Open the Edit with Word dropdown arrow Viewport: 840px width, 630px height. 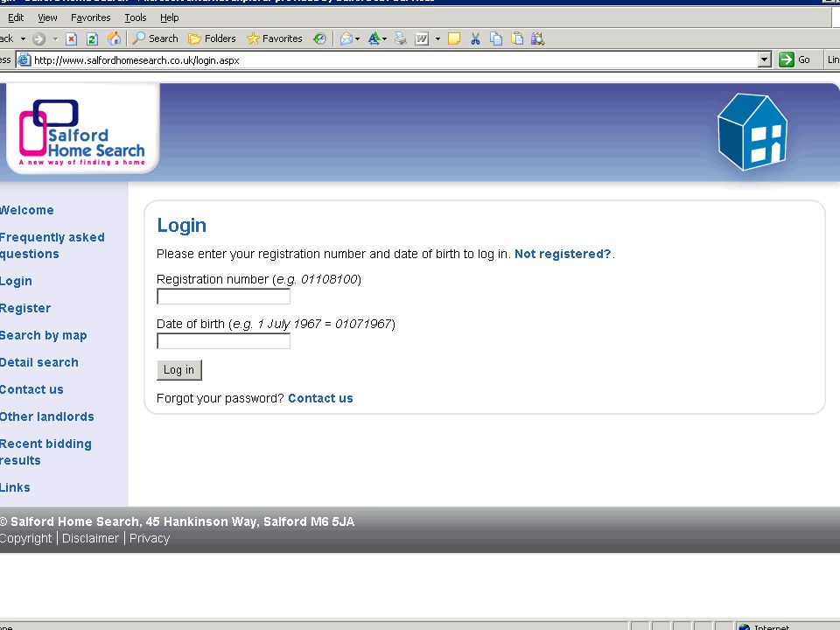[437, 38]
